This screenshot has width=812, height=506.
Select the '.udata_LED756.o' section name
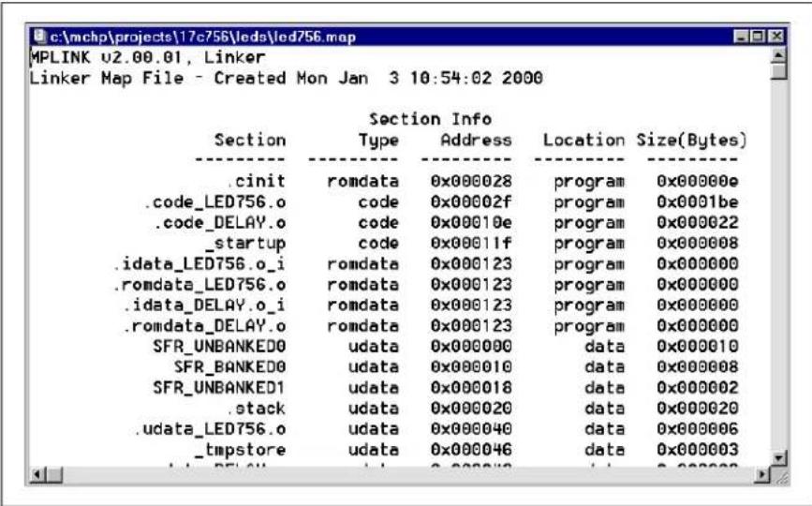(209, 429)
